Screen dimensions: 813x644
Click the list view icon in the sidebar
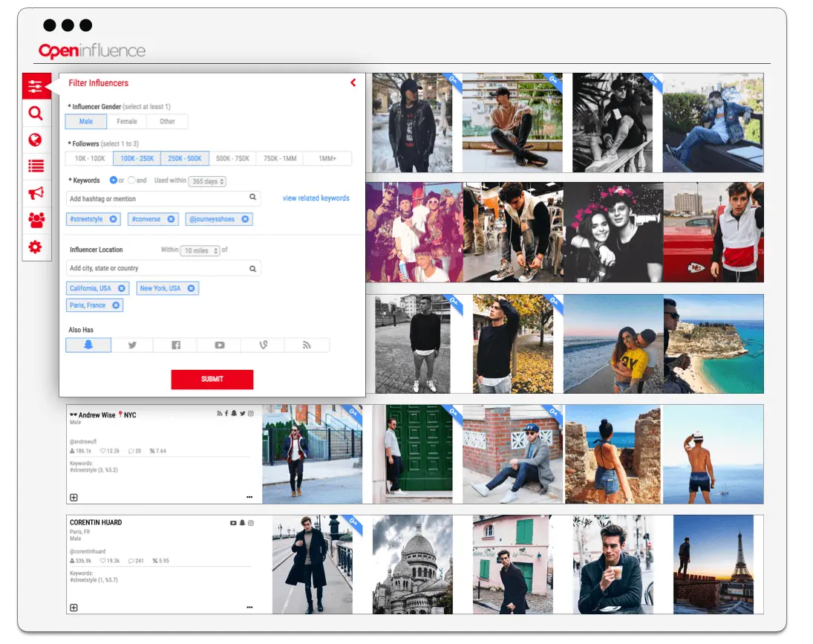[36, 167]
